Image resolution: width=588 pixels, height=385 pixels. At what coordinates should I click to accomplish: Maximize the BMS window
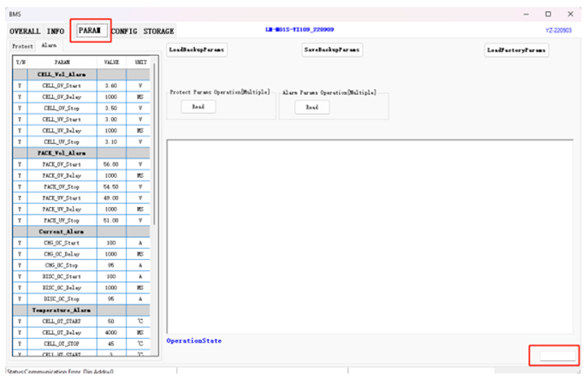pos(548,15)
